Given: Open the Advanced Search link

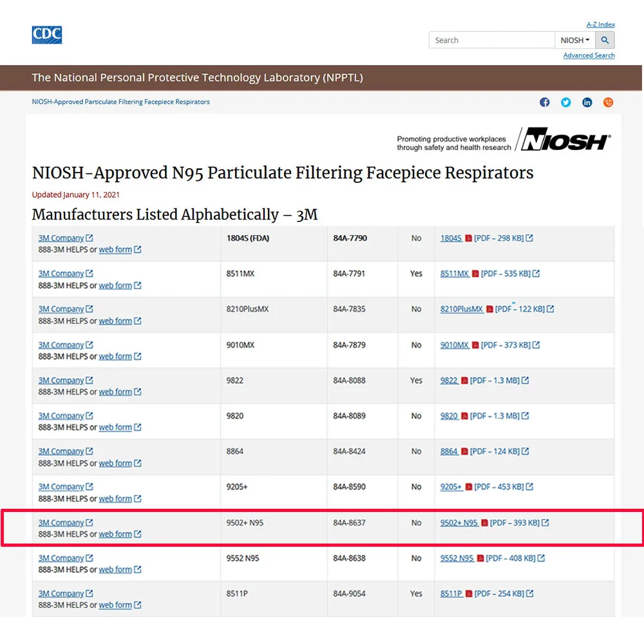Looking at the screenshot, I should pyautogui.click(x=589, y=55).
